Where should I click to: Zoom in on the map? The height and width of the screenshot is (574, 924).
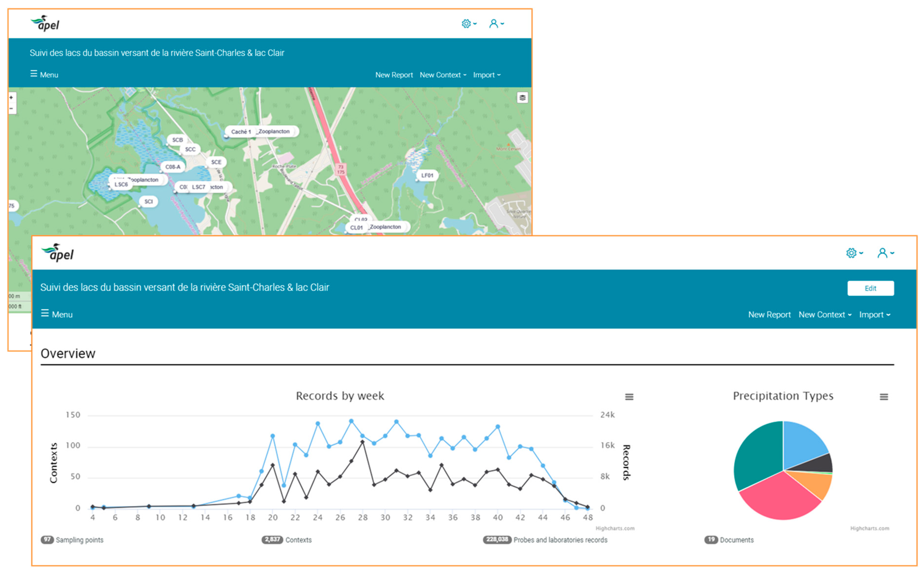(x=11, y=98)
